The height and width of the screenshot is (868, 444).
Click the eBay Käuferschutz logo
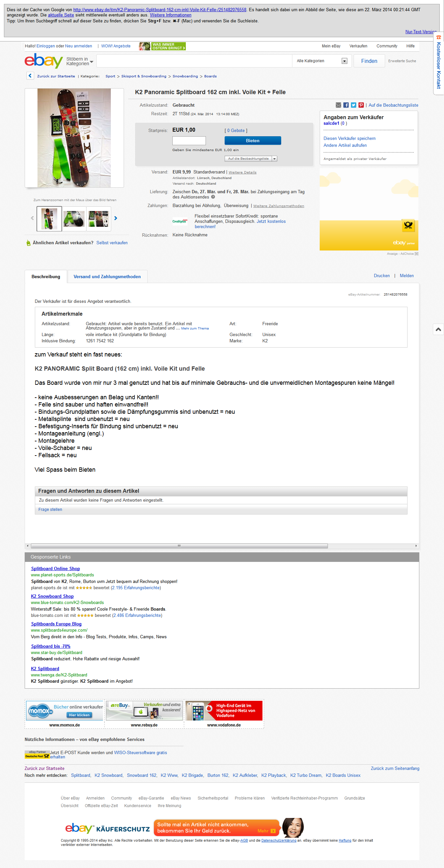(x=107, y=829)
